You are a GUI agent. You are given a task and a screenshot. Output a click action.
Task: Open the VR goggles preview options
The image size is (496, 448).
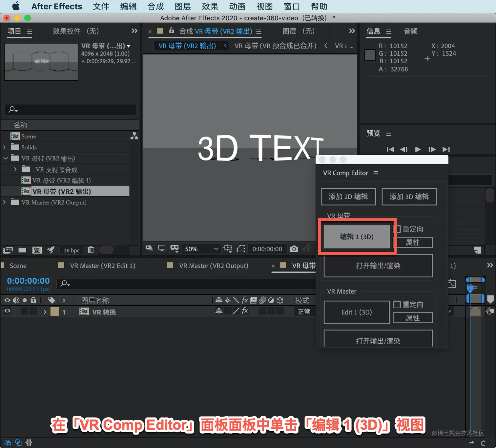(175, 248)
